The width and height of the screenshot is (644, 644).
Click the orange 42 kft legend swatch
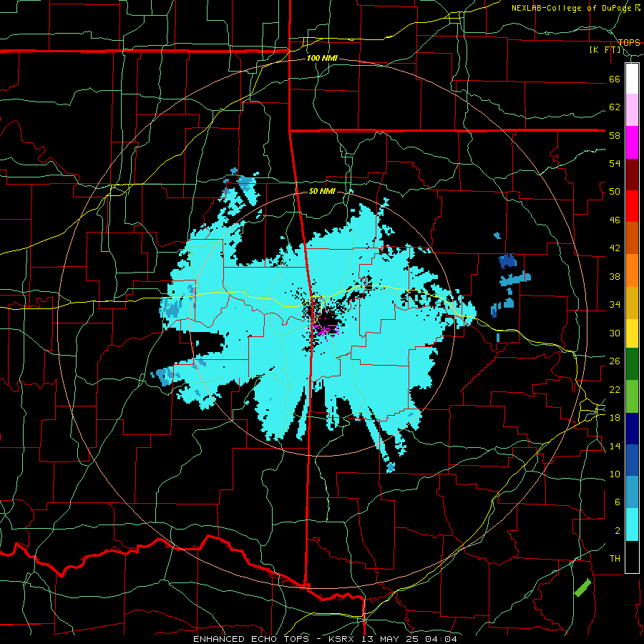(632, 270)
